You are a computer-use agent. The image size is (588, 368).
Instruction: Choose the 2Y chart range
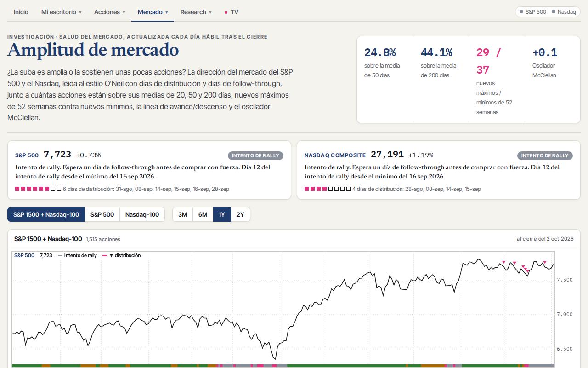(x=240, y=214)
